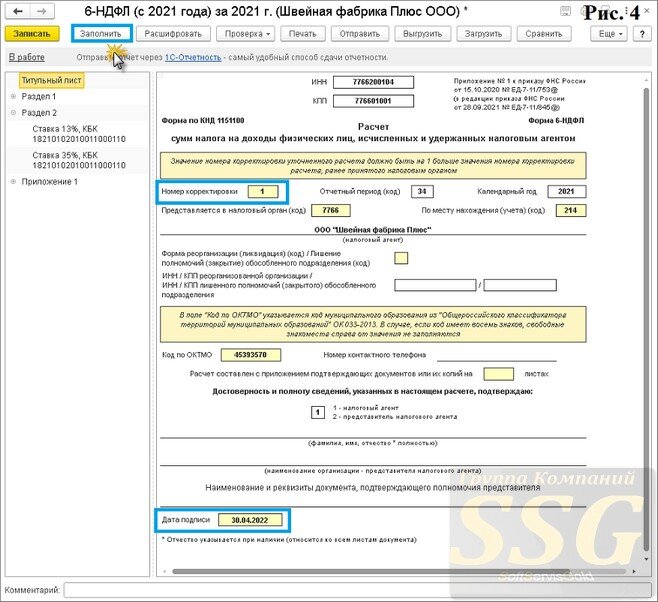Collapse the Раздел 2 tree node
The height and width of the screenshot is (602, 658).
pos(13,112)
